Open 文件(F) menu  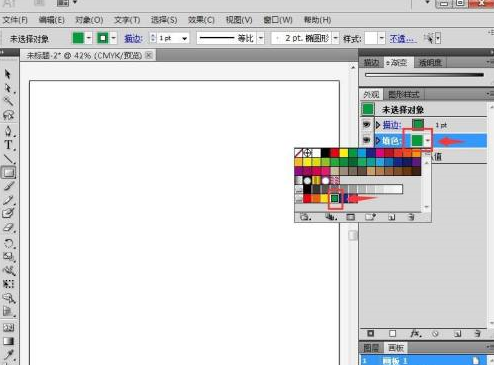pyautogui.click(x=15, y=20)
